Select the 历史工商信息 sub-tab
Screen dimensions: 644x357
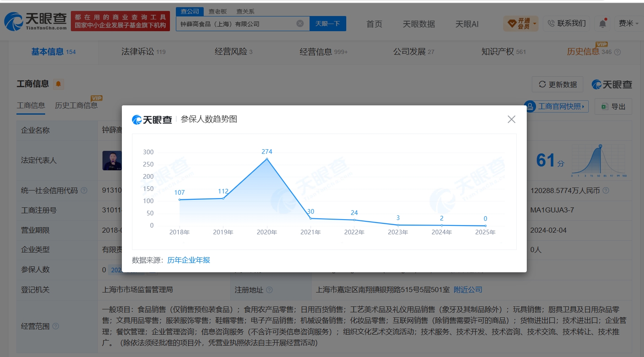click(x=76, y=105)
